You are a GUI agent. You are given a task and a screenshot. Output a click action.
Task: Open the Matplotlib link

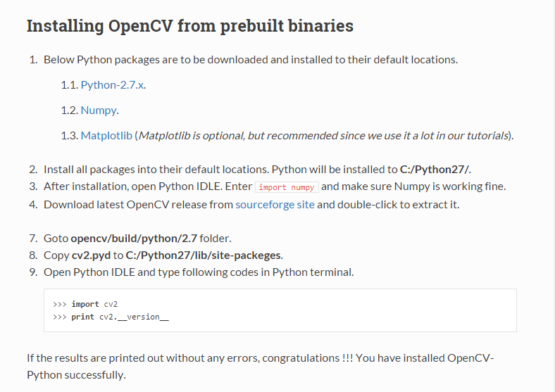click(106, 136)
